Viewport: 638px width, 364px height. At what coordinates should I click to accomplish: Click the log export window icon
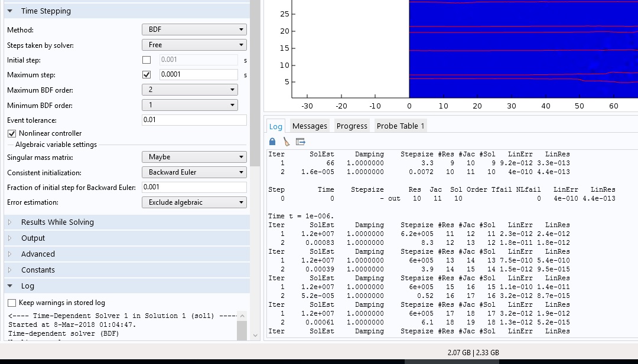coord(301,142)
